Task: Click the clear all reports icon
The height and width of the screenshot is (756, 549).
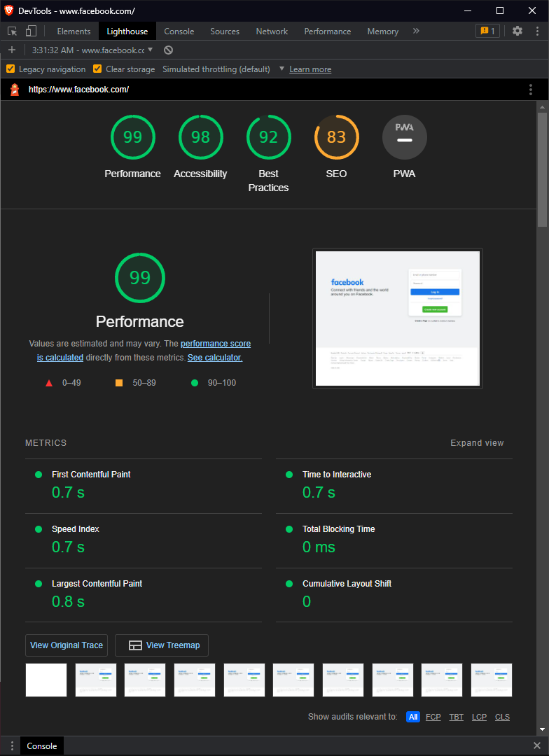Action: tap(168, 50)
